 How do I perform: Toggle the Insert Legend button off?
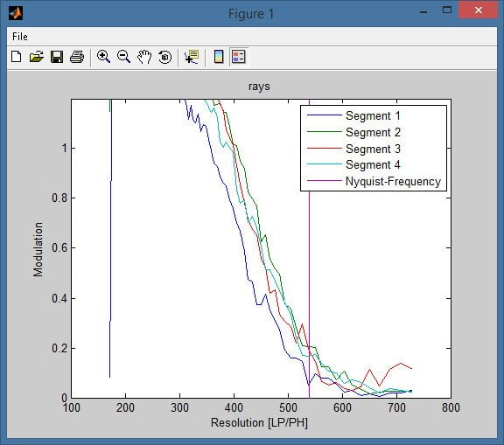[239, 57]
